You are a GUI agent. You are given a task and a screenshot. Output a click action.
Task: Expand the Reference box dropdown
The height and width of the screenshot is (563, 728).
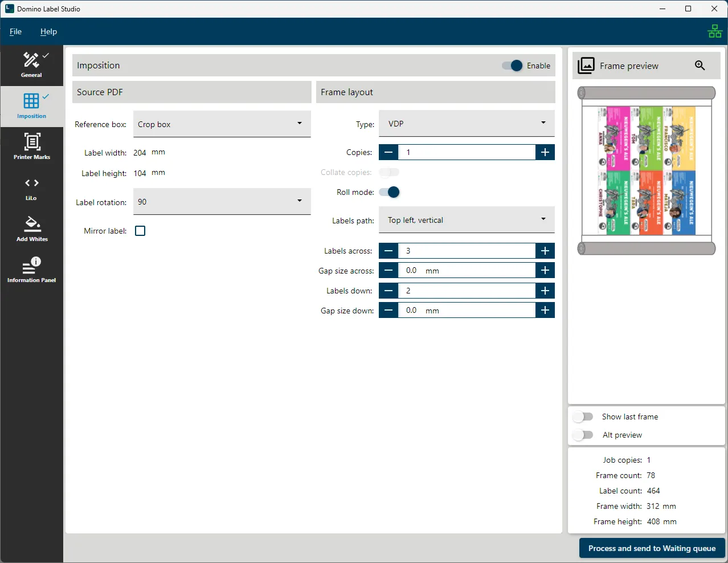tap(222, 124)
